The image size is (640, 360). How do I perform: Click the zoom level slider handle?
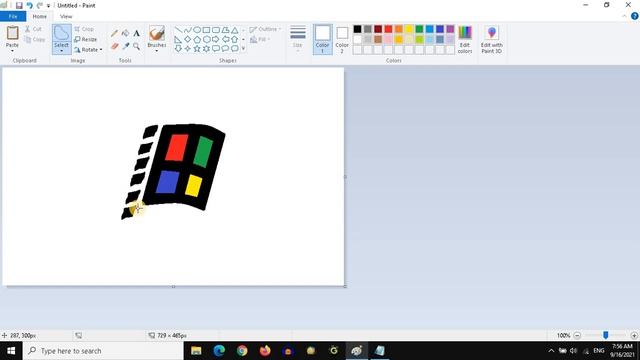tap(606, 335)
